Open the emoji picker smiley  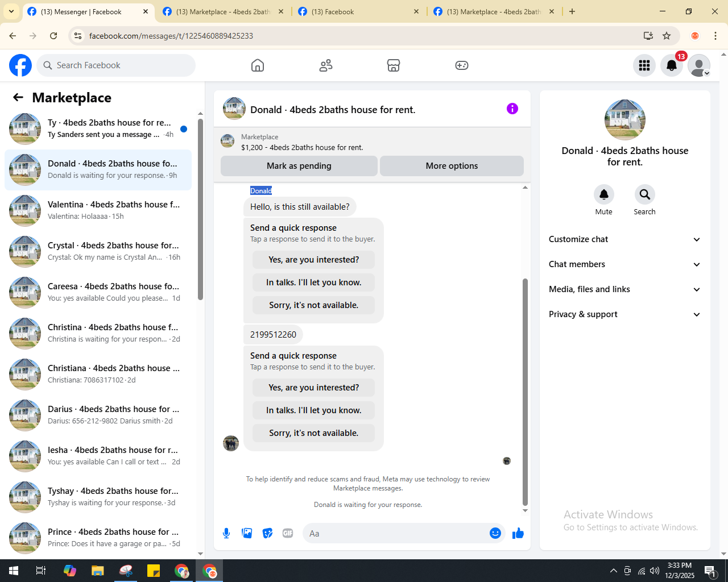click(495, 533)
